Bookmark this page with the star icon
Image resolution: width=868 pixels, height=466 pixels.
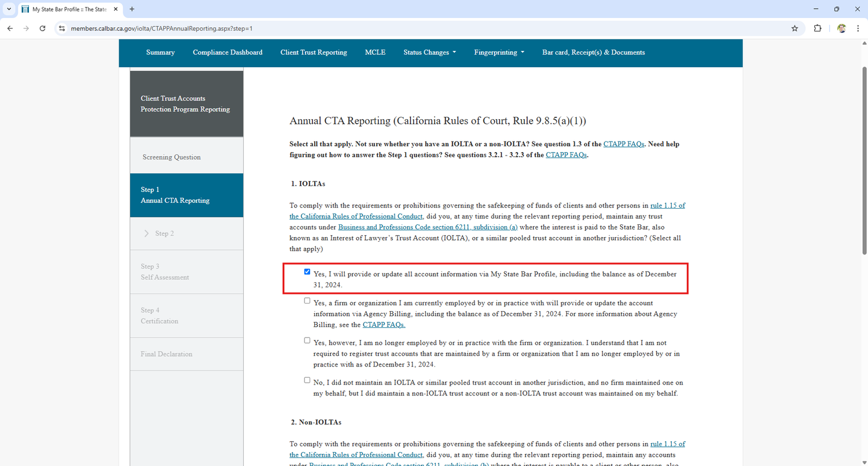[795, 28]
